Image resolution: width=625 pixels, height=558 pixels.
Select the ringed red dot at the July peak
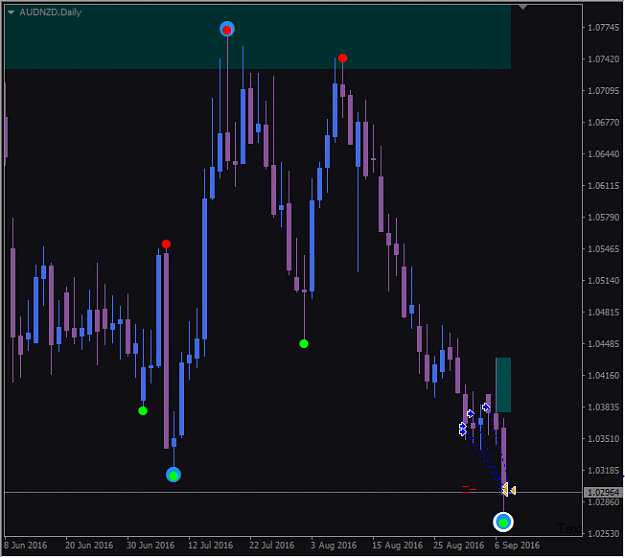(227, 29)
